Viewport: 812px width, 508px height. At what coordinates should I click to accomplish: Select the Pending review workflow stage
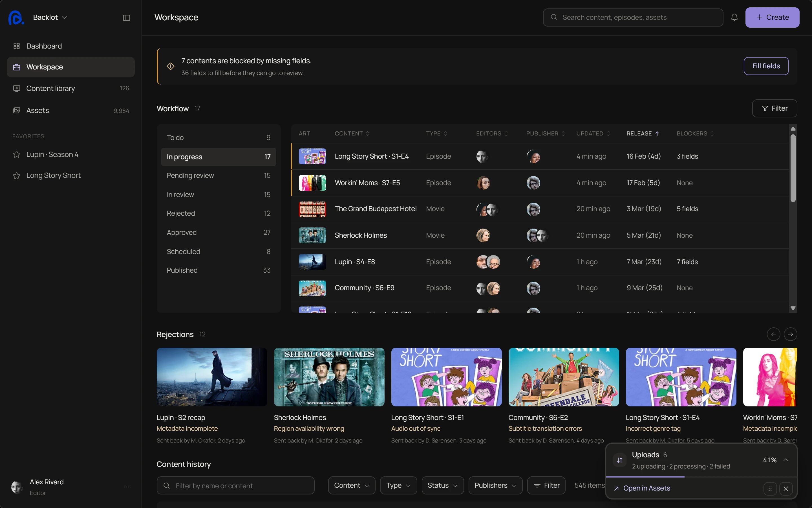coord(219,175)
